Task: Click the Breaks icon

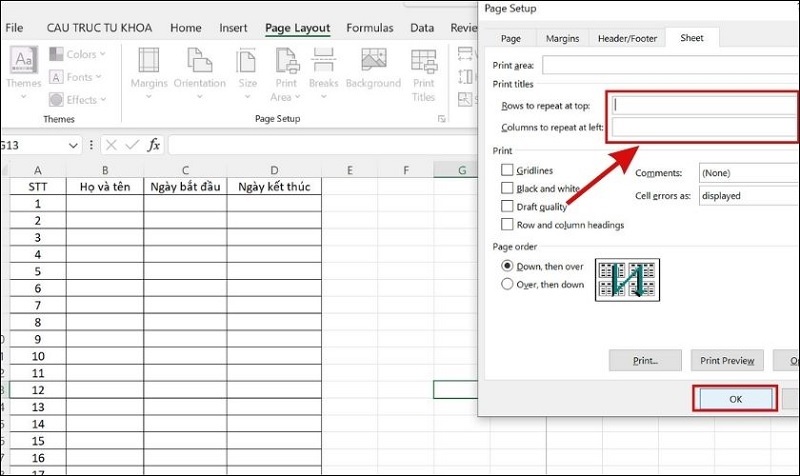Action: click(x=323, y=63)
